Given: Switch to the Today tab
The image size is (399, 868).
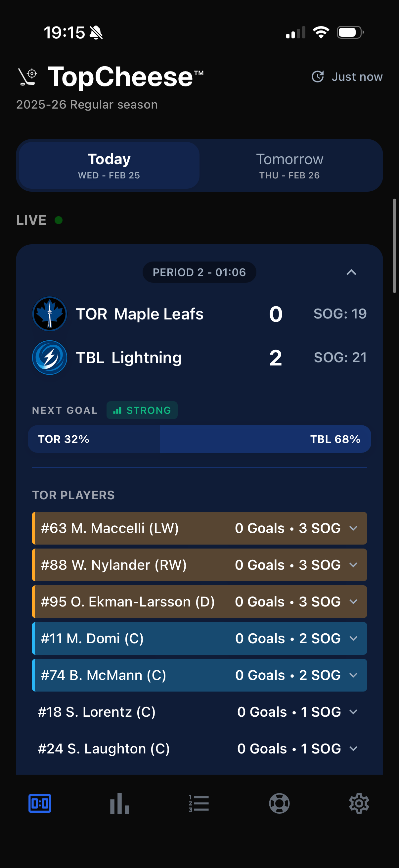Looking at the screenshot, I should tap(109, 166).
